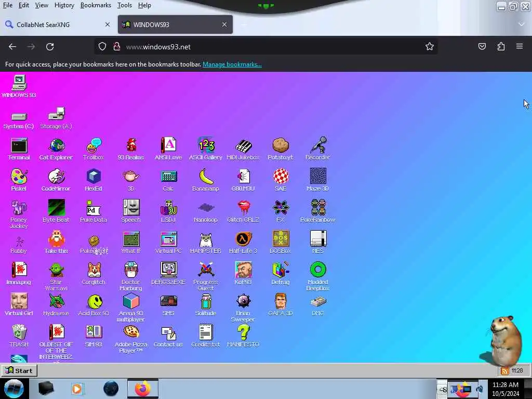This screenshot has height=399, width=532.
Task: Launch Virtual PC icon
Action: pyautogui.click(x=168, y=243)
